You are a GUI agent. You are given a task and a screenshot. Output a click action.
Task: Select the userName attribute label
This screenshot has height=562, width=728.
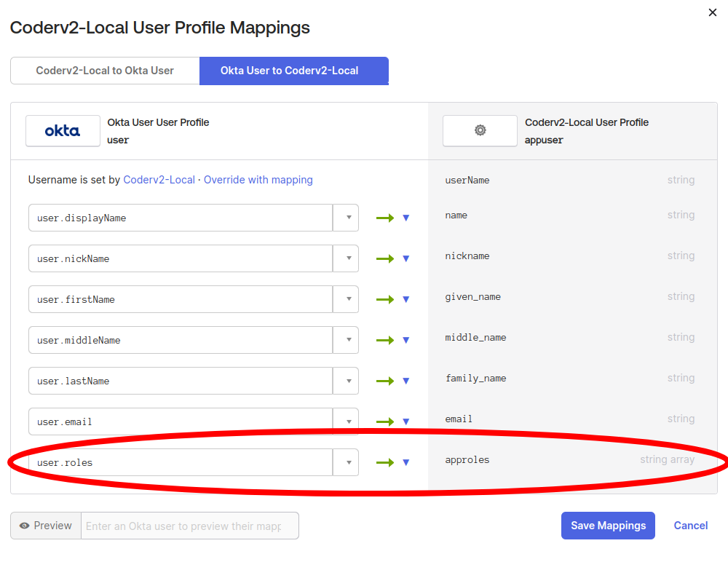(x=467, y=181)
